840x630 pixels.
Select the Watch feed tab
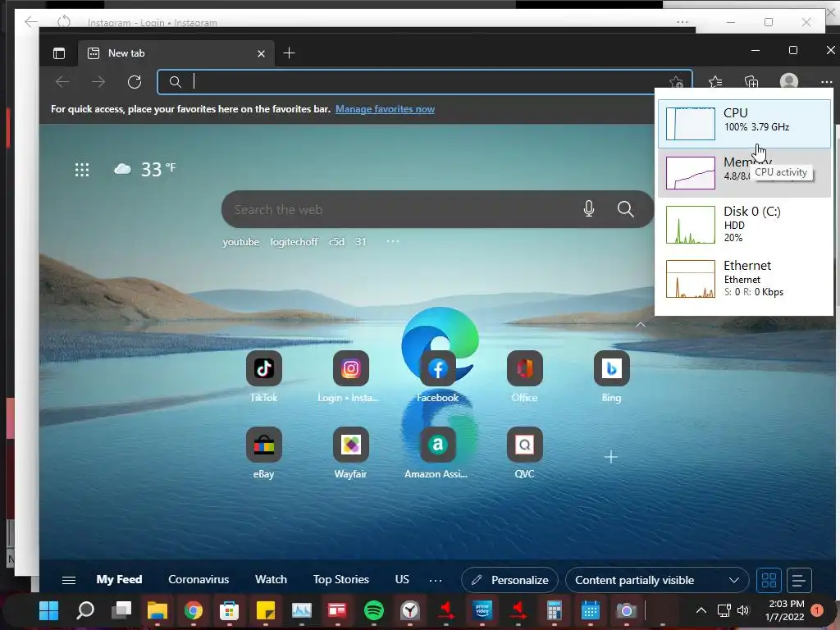click(271, 580)
